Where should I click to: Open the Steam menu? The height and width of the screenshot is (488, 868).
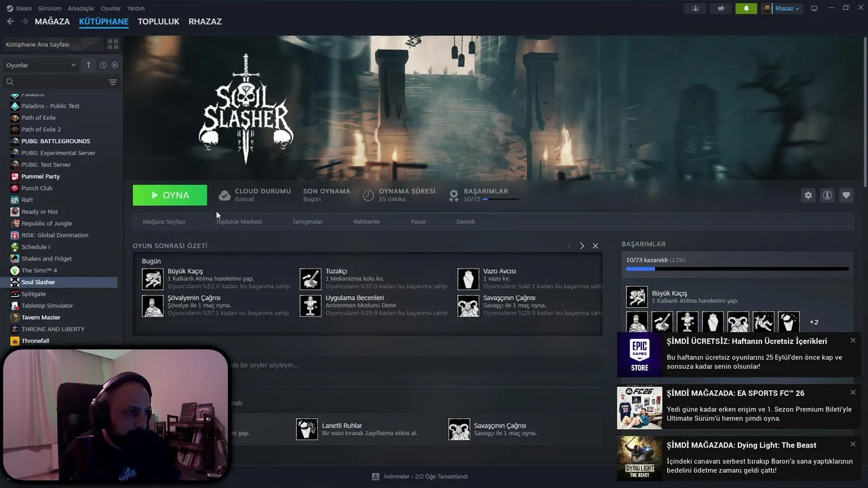click(x=19, y=8)
